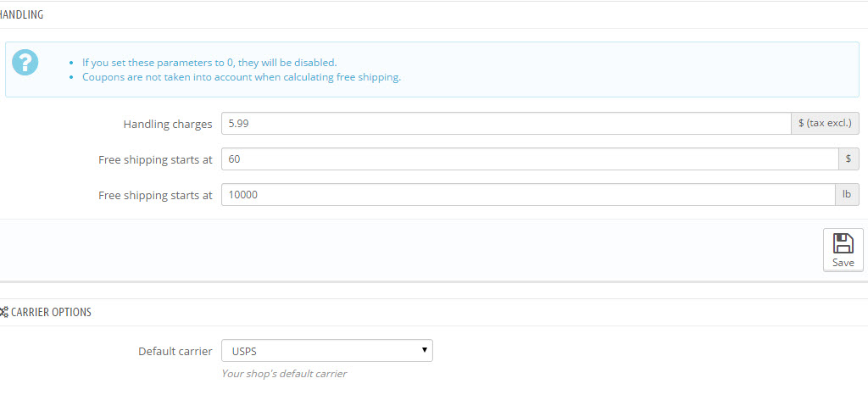Click the "Your shop's default carrier" hint text
Image resolution: width=868 pixels, height=395 pixels.
click(284, 373)
